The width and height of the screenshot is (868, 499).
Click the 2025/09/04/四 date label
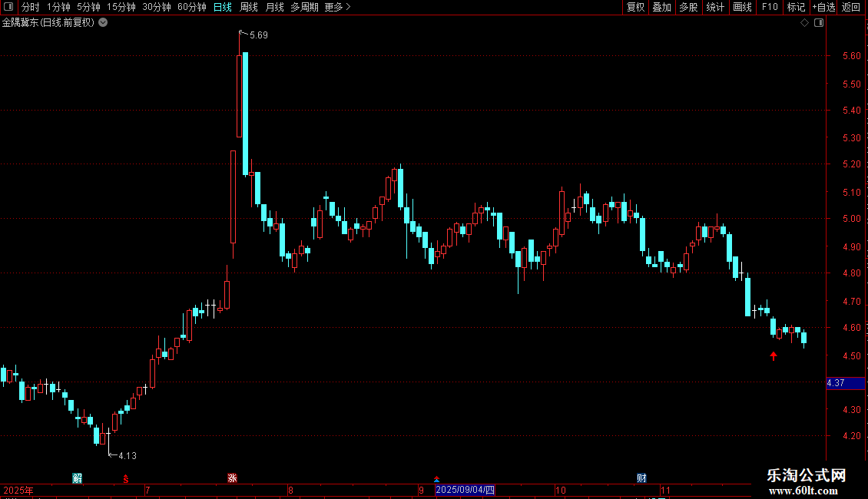pyautogui.click(x=465, y=490)
